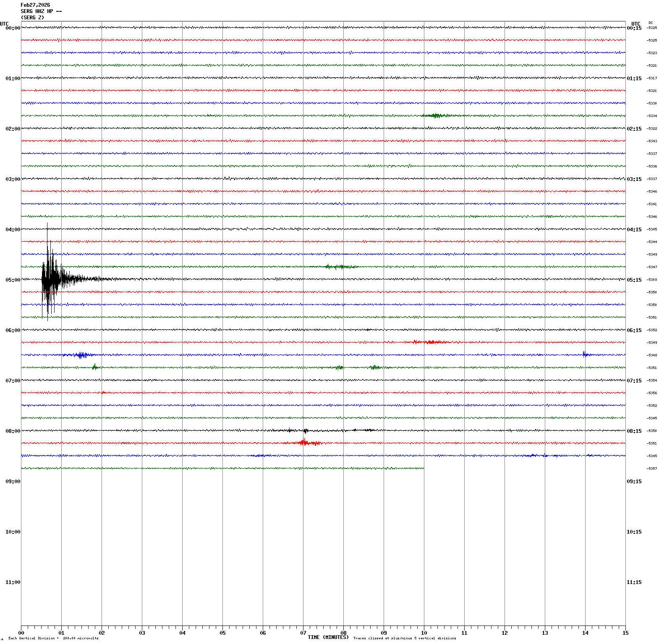Click the TIME (MINUTES) axis label

[x=328, y=637]
